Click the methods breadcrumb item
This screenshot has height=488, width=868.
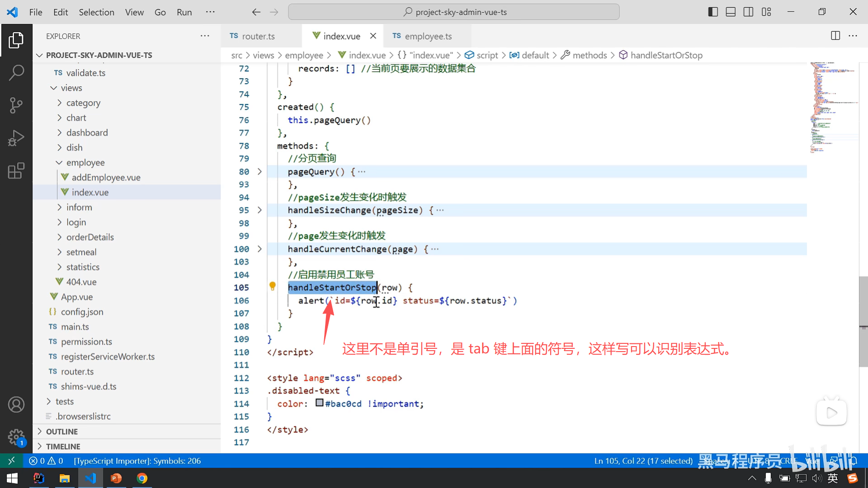click(x=590, y=55)
